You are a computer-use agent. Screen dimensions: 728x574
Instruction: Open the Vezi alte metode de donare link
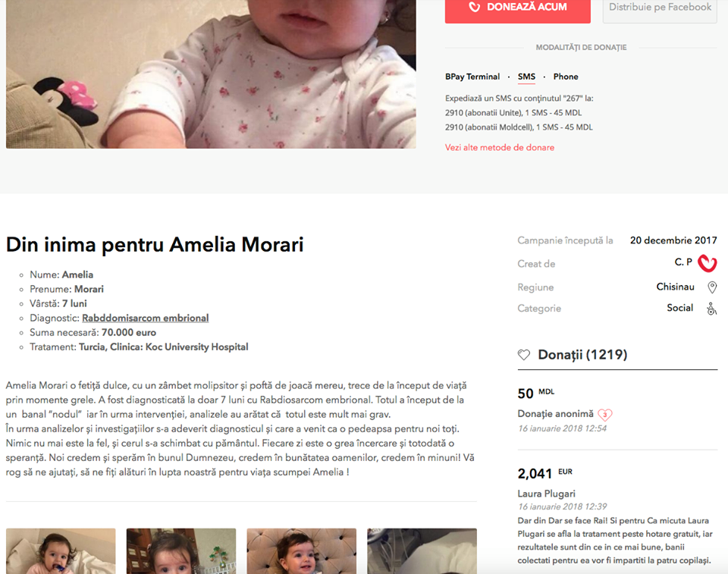point(500,148)
